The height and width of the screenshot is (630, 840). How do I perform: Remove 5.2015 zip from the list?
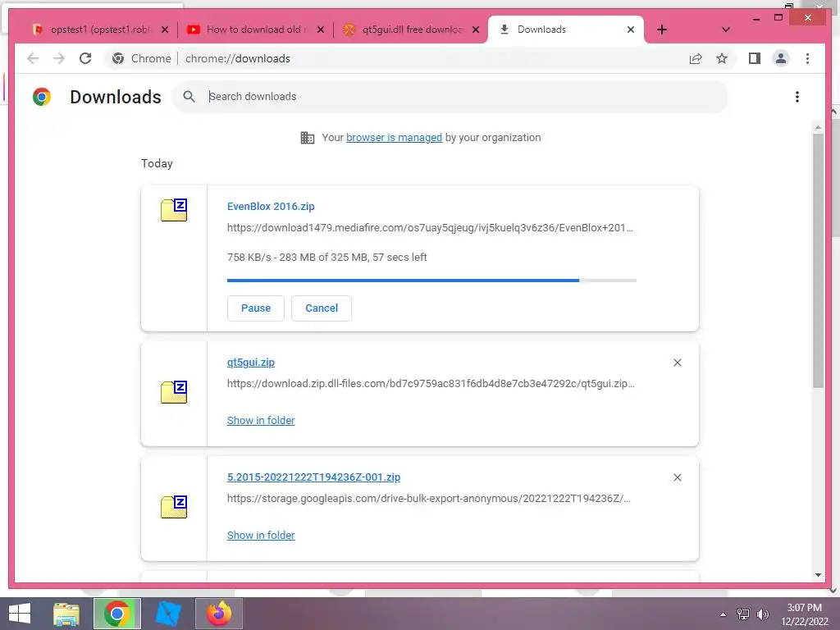pos(677,477)
